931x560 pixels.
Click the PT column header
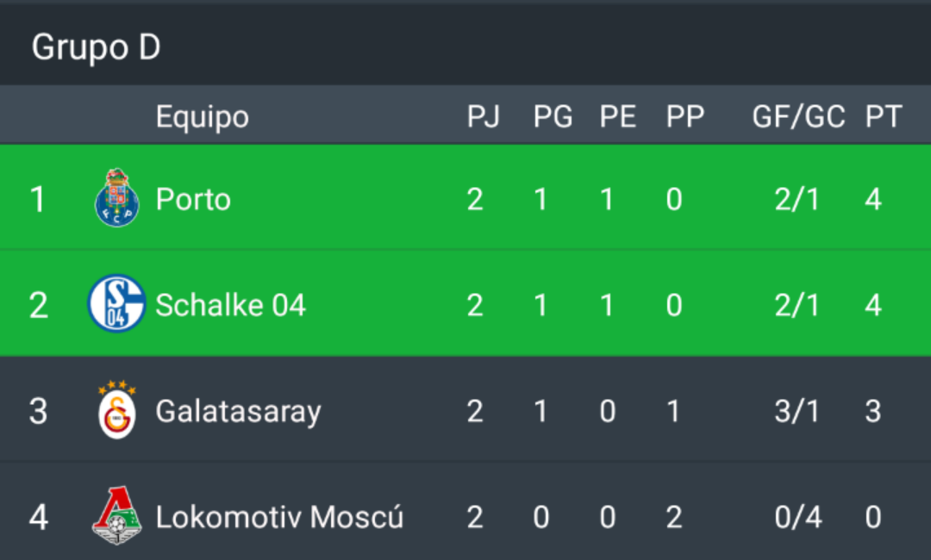point(884,116)
